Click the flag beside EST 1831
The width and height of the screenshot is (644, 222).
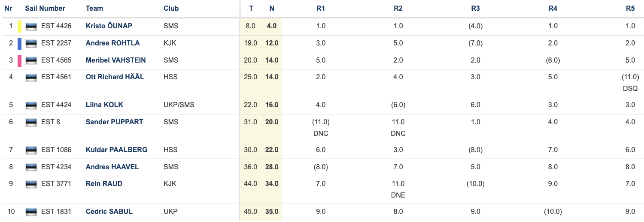pyautogui.click(x=31, y=212)
